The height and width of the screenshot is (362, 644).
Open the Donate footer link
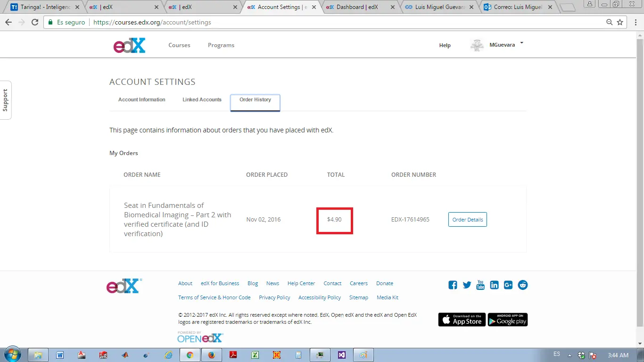[x=385, y=283]
